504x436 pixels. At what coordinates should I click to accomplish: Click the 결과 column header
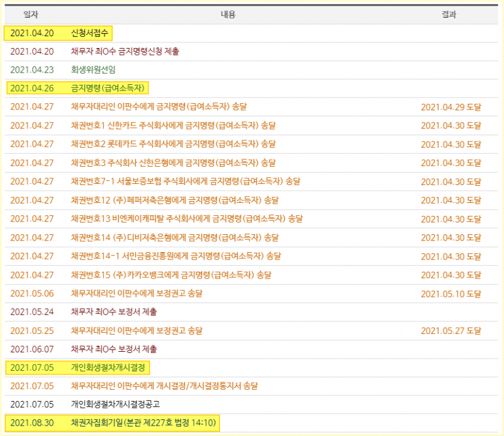[x=449, y=15]
